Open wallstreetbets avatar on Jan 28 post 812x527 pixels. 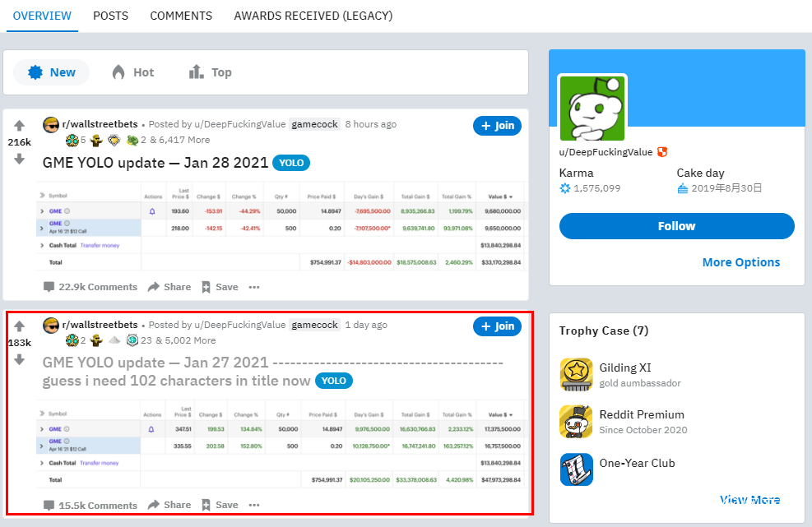[x=51, y=124]
